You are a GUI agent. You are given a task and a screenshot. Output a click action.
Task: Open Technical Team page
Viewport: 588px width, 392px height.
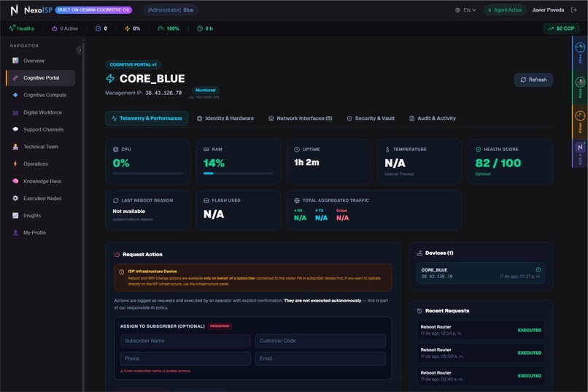point(41,147)
